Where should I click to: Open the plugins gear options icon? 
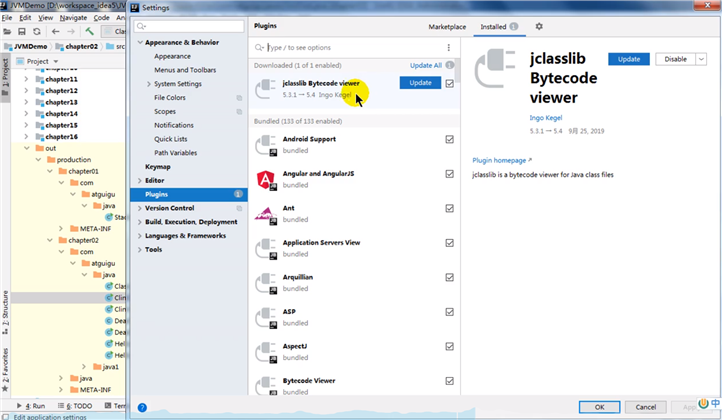[539, 26]
